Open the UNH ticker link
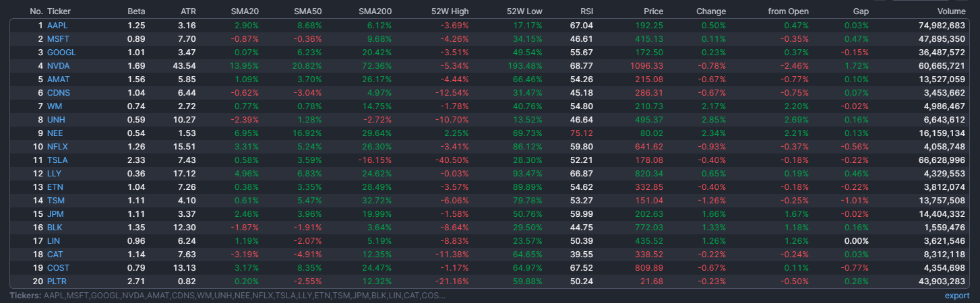 (x=56, y=119)
